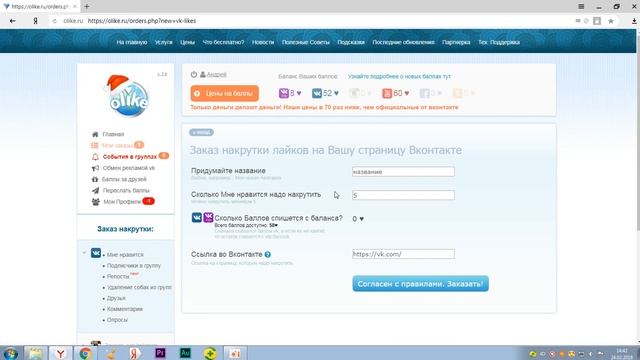Open the Что бесплатно? menu item

coord(223,42)
